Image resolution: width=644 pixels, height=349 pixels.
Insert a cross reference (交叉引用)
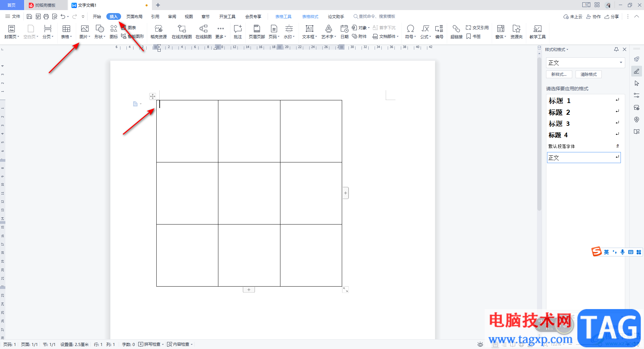point(477,28)
